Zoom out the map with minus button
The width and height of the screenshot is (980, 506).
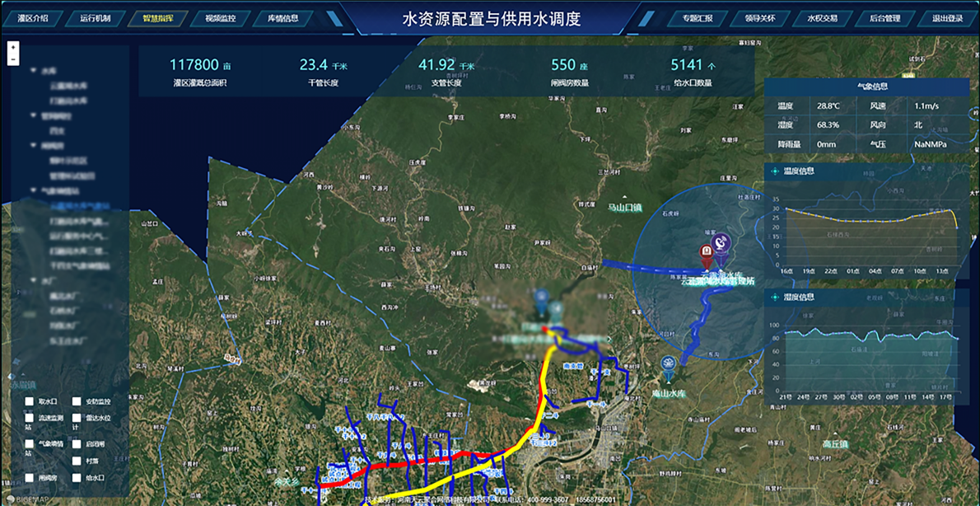tap(13, 59)
